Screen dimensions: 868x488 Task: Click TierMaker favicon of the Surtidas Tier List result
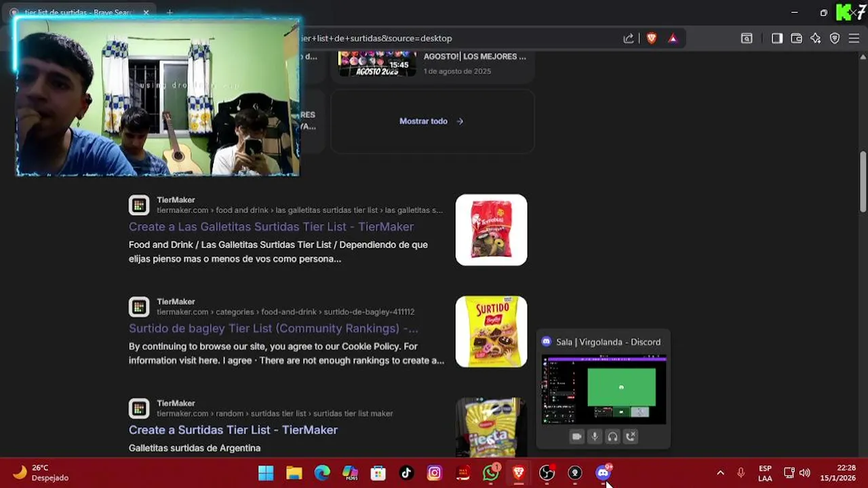pos(139,408)
